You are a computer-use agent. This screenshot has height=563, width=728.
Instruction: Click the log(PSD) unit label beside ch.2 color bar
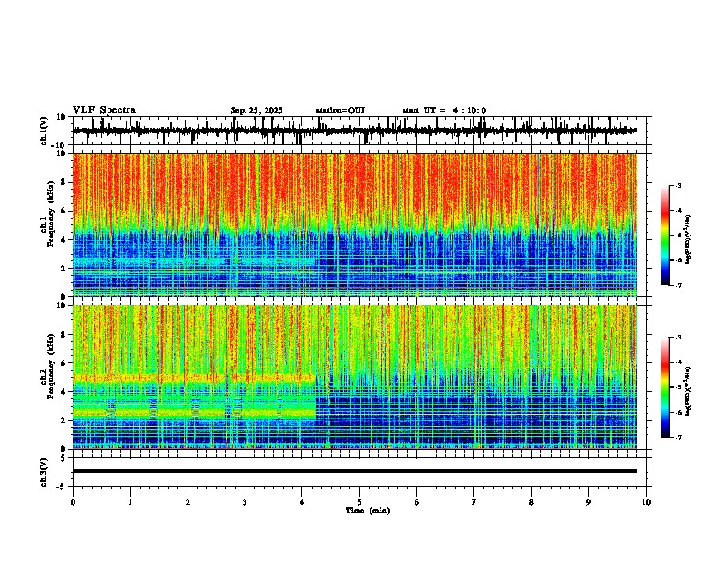point(688,392)
